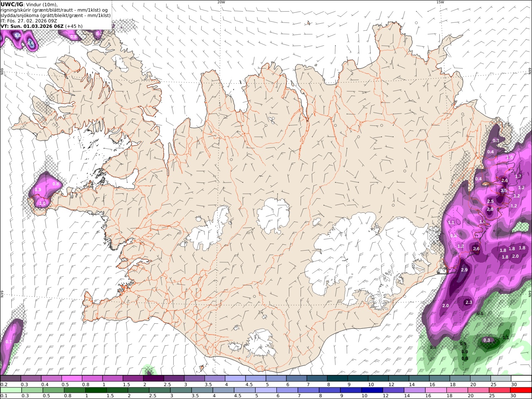Image resolution: width=532 pixels, height=399 pixels.
Task: Click the header title 'UWC/IG: Vindur (10m)'
Action: point(29,4)
